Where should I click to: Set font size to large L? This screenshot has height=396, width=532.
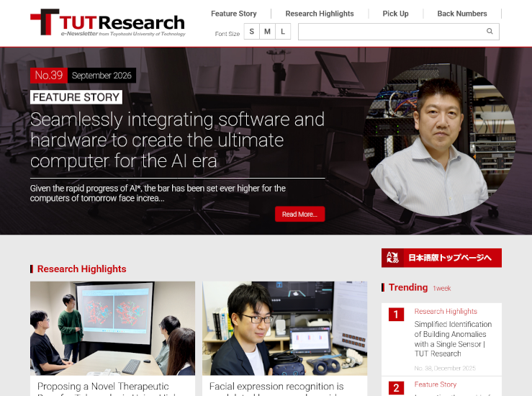(x=283, y=32)
